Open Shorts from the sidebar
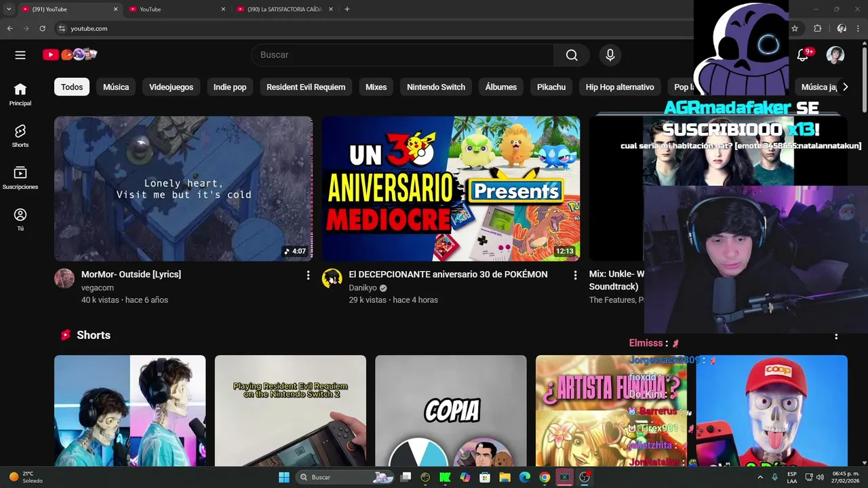Screen dimensions: 868x488 click(x=20, y=136)
